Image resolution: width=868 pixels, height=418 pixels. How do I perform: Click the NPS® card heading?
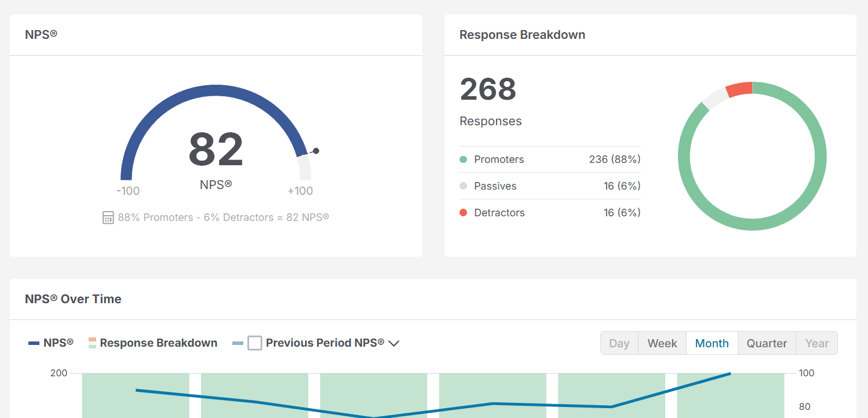pyautogui.click(x=41, y=35)
